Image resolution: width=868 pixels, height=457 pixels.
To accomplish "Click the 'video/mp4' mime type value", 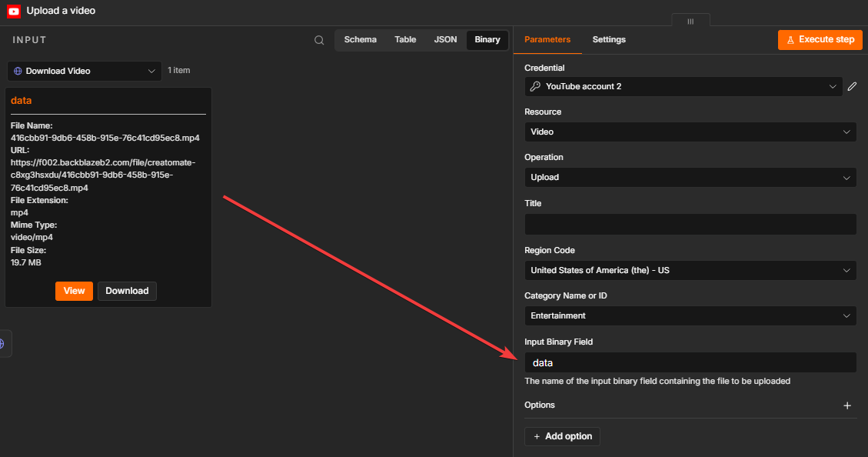I will [x=32, y=237].
